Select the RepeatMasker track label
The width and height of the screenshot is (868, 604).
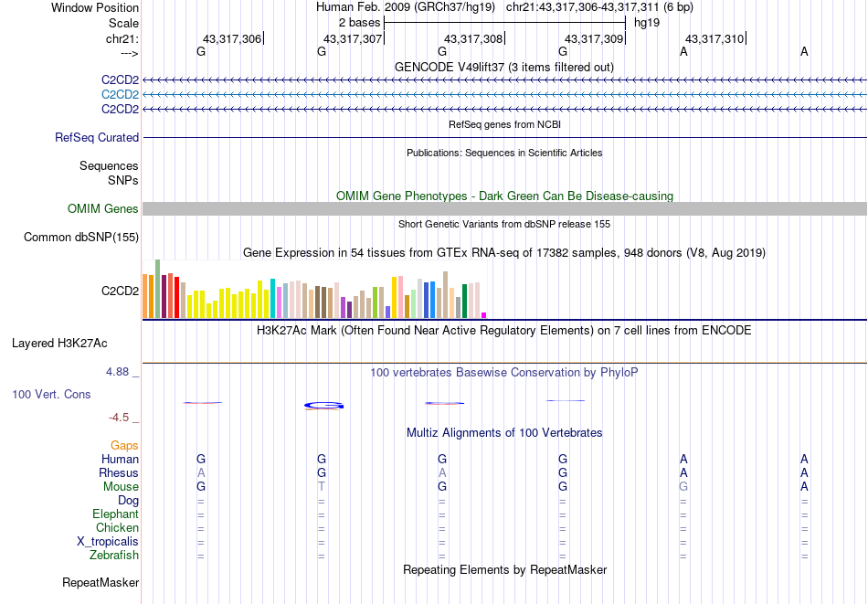(101, 582)
